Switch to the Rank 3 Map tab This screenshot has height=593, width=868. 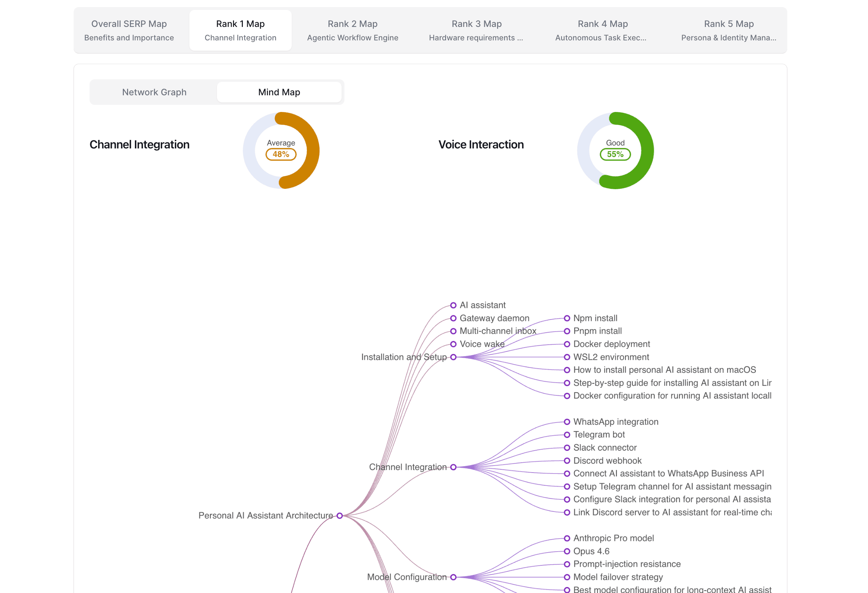point(476,30)
